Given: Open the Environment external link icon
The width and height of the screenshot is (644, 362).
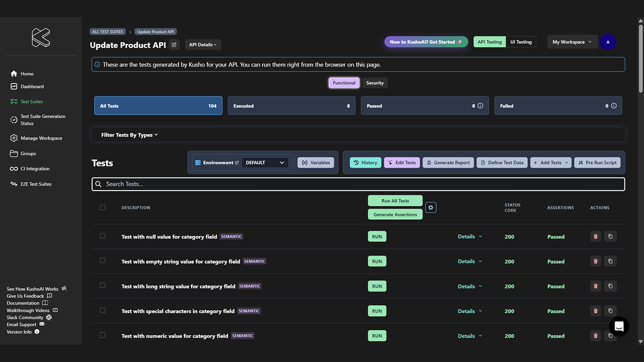Looking at the screenshot, I should click(236, 163).
